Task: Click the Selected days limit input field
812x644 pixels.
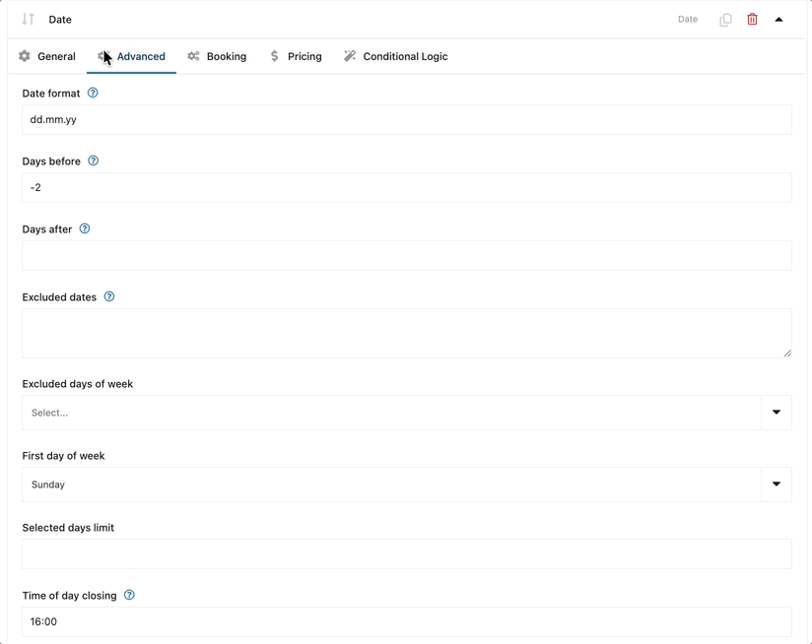Action: pyautogui.click(x=406, y=553)
